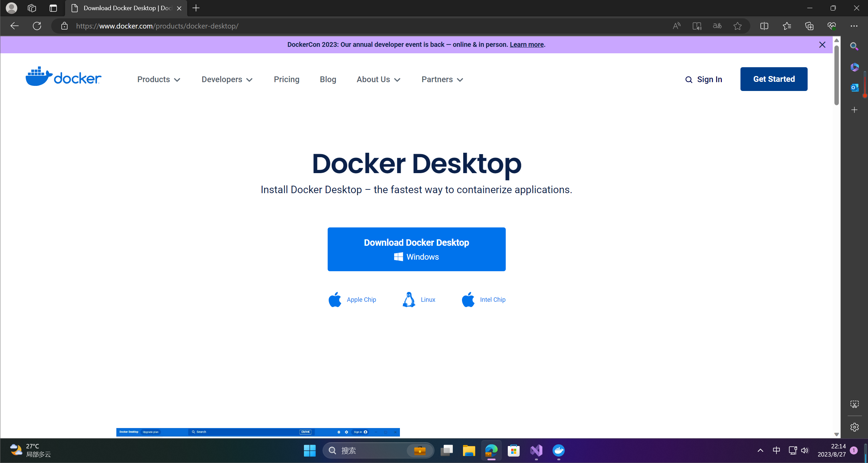Activate Read aloud icon in address bar

coord(676,26)
